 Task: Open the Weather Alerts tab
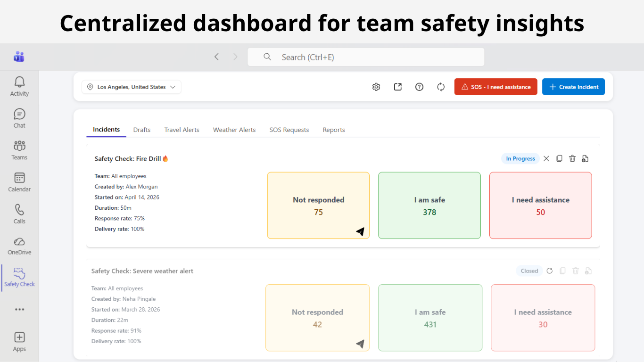(234, 130)
